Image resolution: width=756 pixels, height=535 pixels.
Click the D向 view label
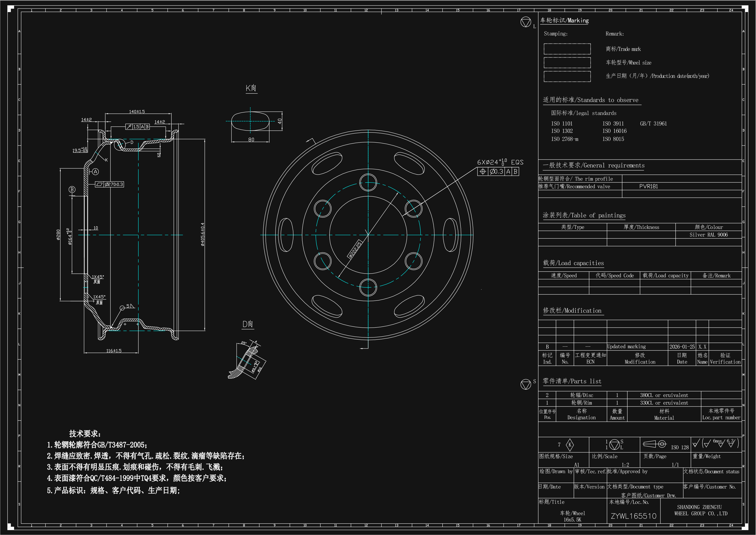click(x=248, y=324)
